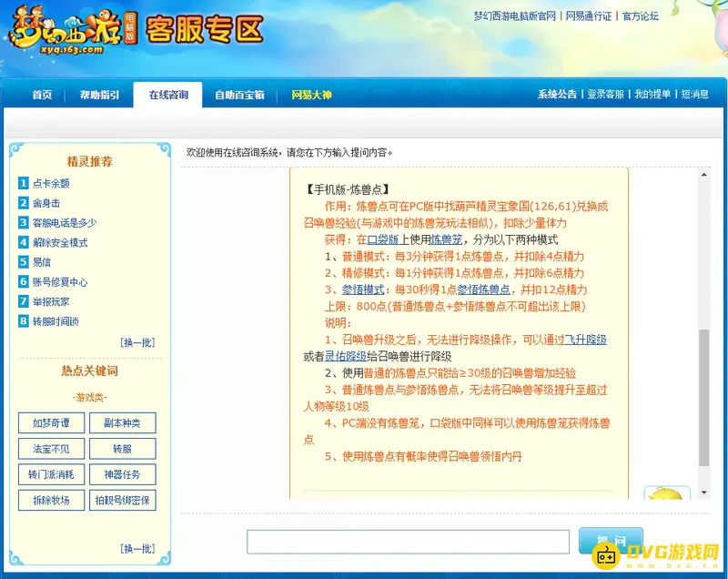Go to the 首页 tab
Screen dimensions: 728x579
pyautogui.click(x=42, y=95)
